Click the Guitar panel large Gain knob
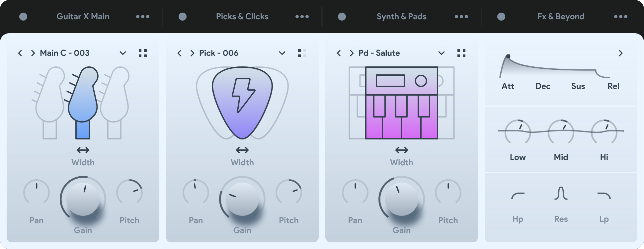Screen dimensions: 644x249 tap(83, 199)
